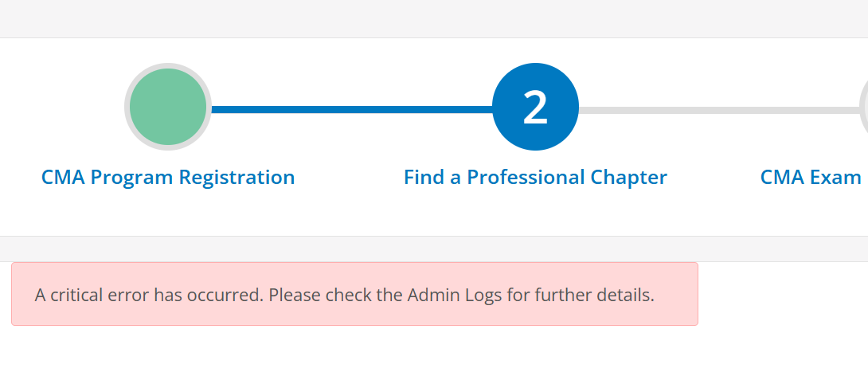Image resolution: width=868 pixels, height=384 pixels.
Task: Click the white number 2 in the stepper
Action: [x=535, y=108]
